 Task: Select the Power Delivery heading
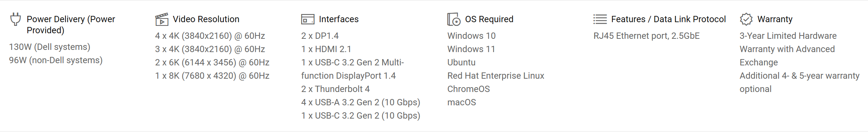[x=71, y=25]
